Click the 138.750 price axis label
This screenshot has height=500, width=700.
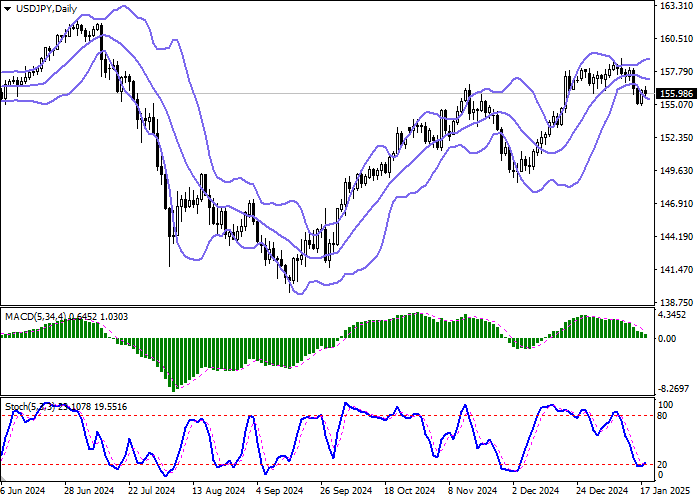pos(678,301)
